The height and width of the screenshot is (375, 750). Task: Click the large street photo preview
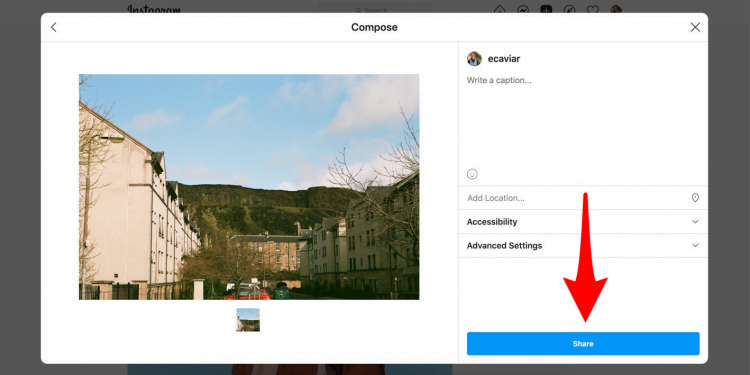[249, 187]
